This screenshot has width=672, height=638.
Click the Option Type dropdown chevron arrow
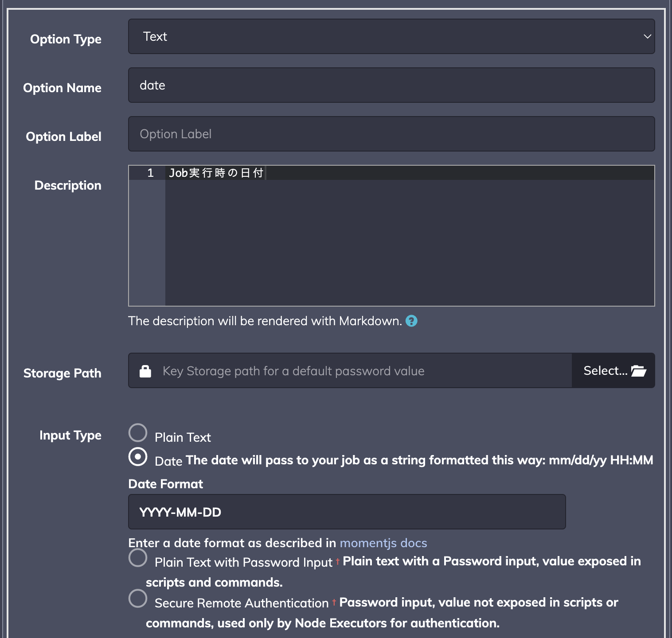point(647,36)
